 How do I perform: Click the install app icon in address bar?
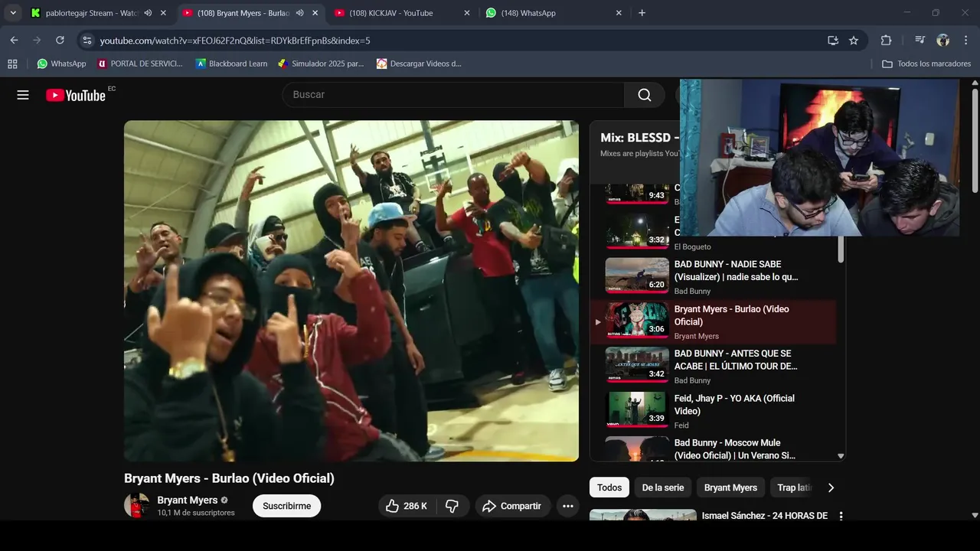833,40
